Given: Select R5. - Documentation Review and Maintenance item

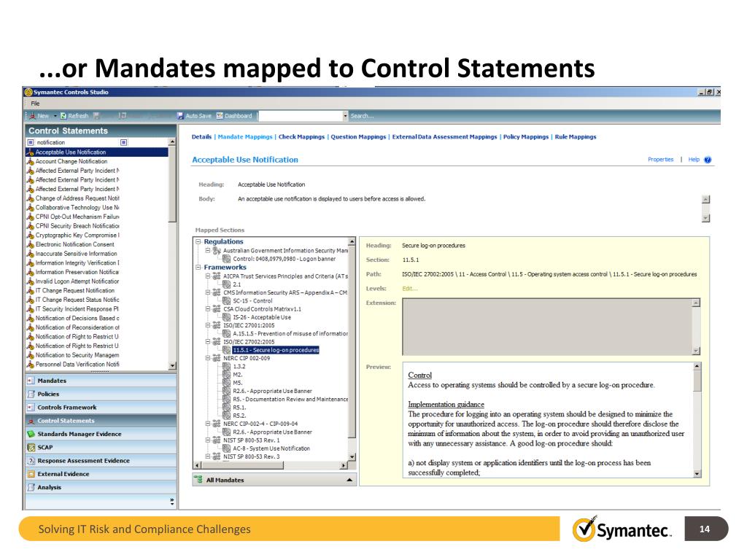Looking at the screenshot, I should (x=290, y=399).
